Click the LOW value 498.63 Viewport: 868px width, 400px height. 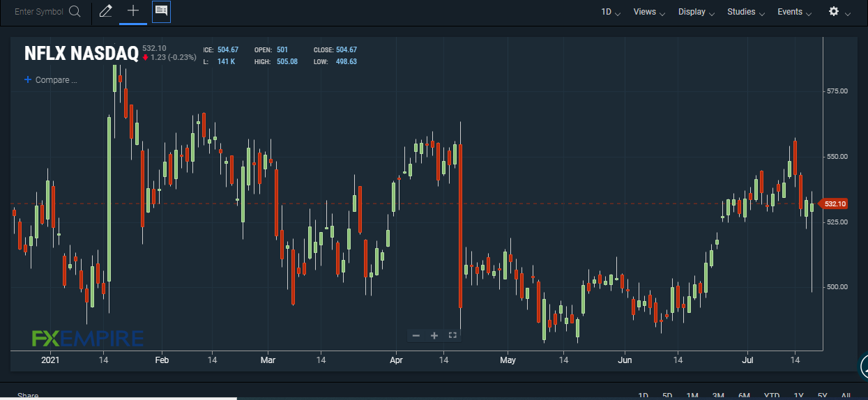346,62
